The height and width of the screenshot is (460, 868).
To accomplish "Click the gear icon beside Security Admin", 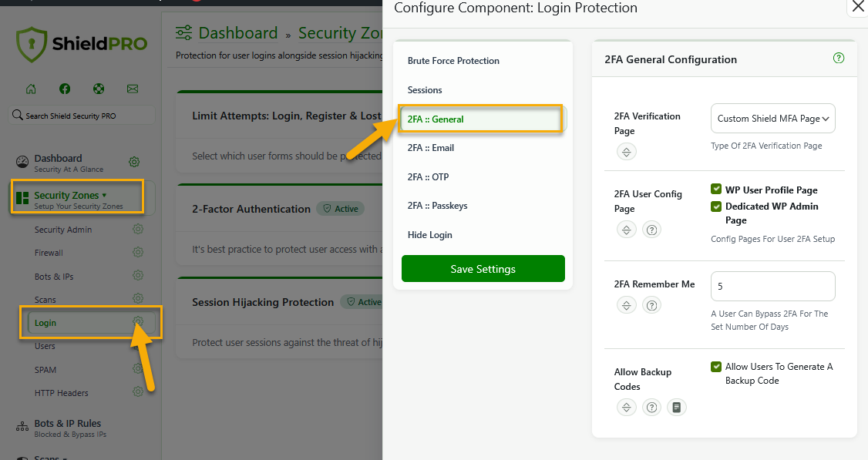I will (138, 229).
